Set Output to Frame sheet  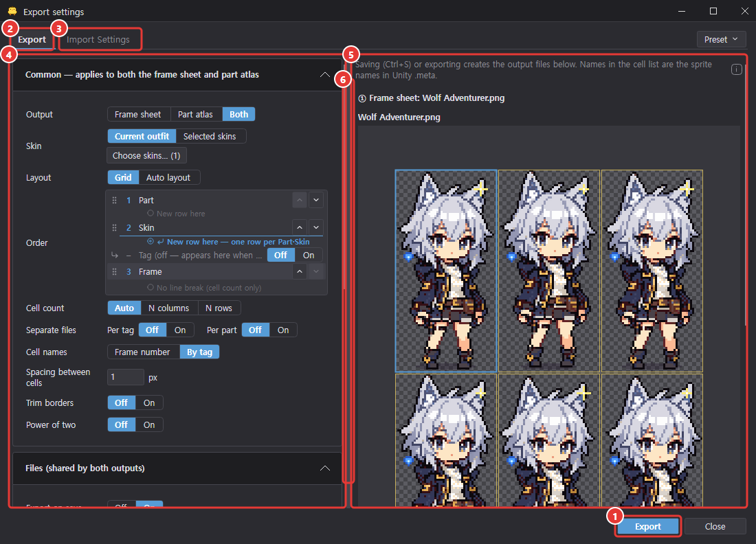pos(138,114)
